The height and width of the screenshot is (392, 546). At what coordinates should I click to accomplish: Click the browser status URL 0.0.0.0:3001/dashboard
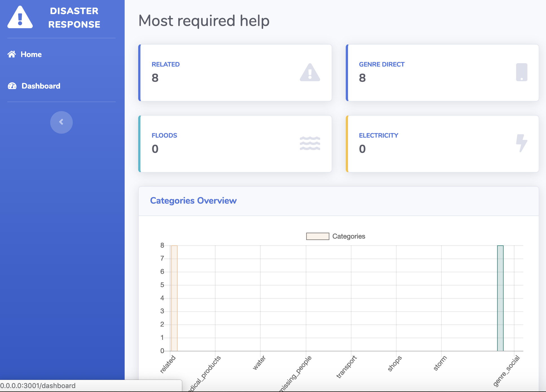pyautogui.click(x=38, y=386)
